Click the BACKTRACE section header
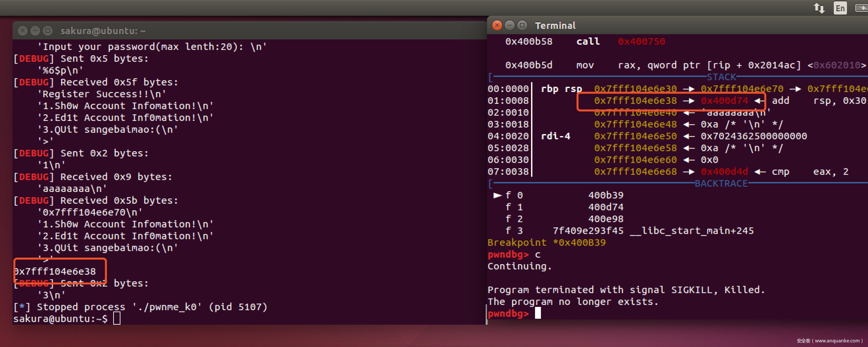The height and width of the screenshot is (347, 868). tap(721, 183)
